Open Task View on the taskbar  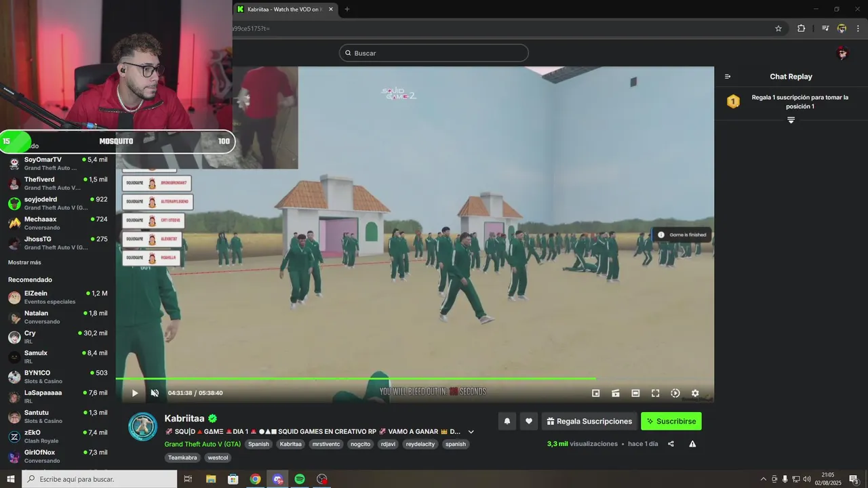(x=189, y=479)
